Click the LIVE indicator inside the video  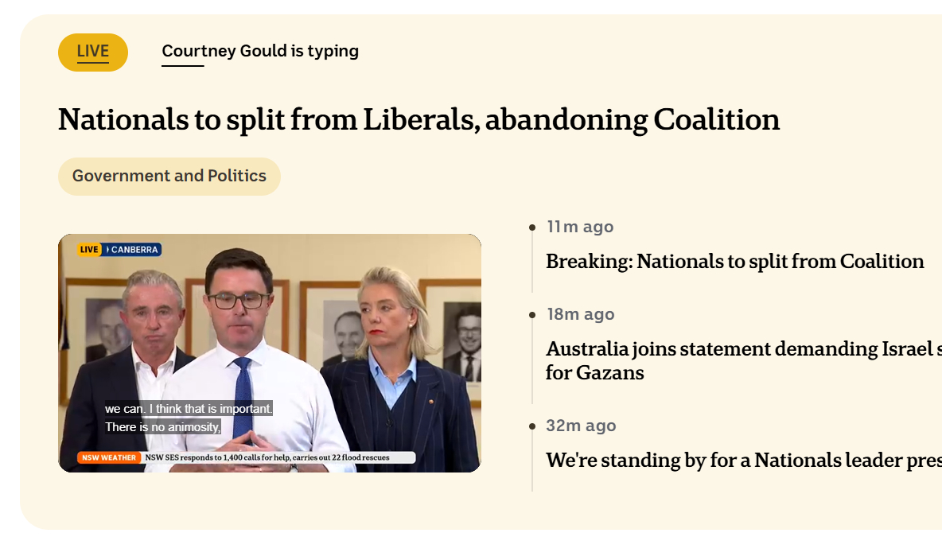pyautogui.click(x=89, y=250)
